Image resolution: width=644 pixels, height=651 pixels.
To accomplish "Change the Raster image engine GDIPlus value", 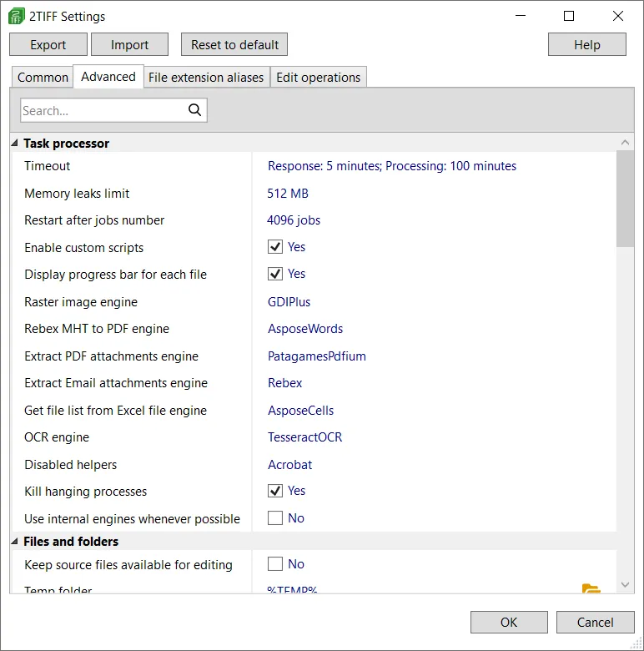I will coord(289,302).
